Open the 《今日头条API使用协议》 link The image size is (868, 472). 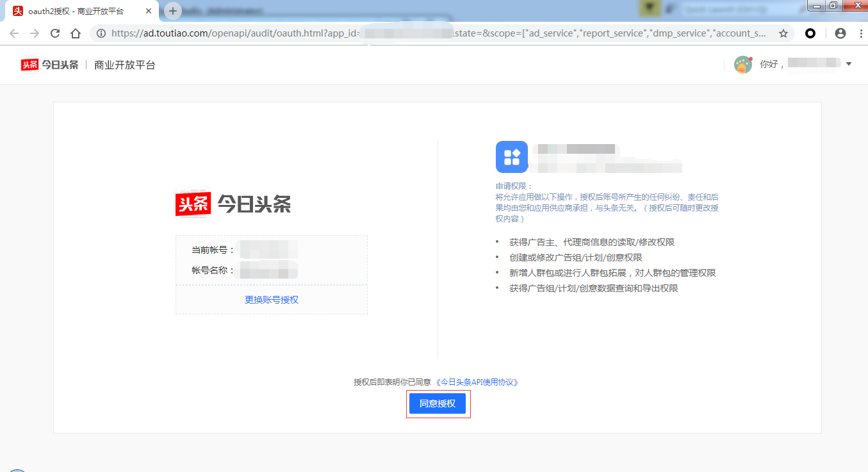point(476,382)
